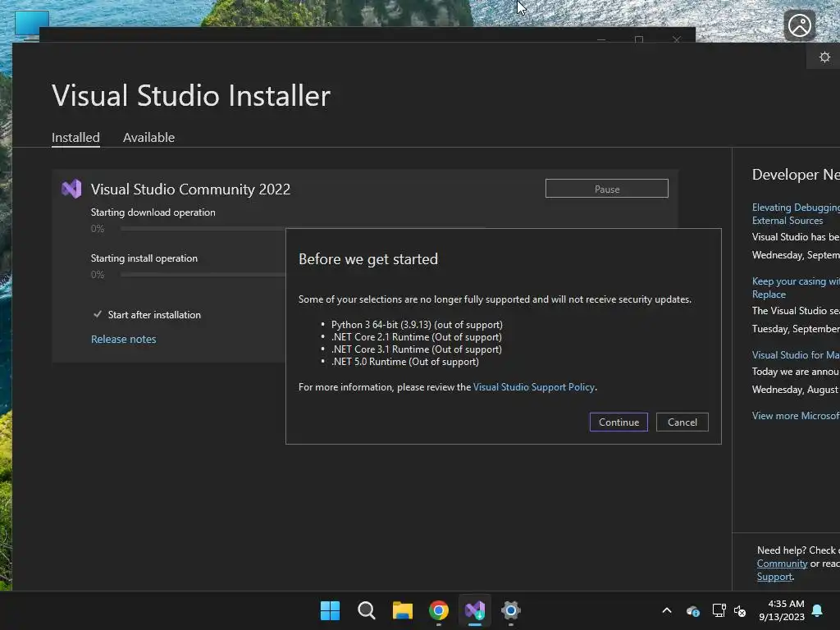The height and width of the screenshot is (630, 840).
Task: Open installer settings gear at top right
Action: (x=824, y=57)
